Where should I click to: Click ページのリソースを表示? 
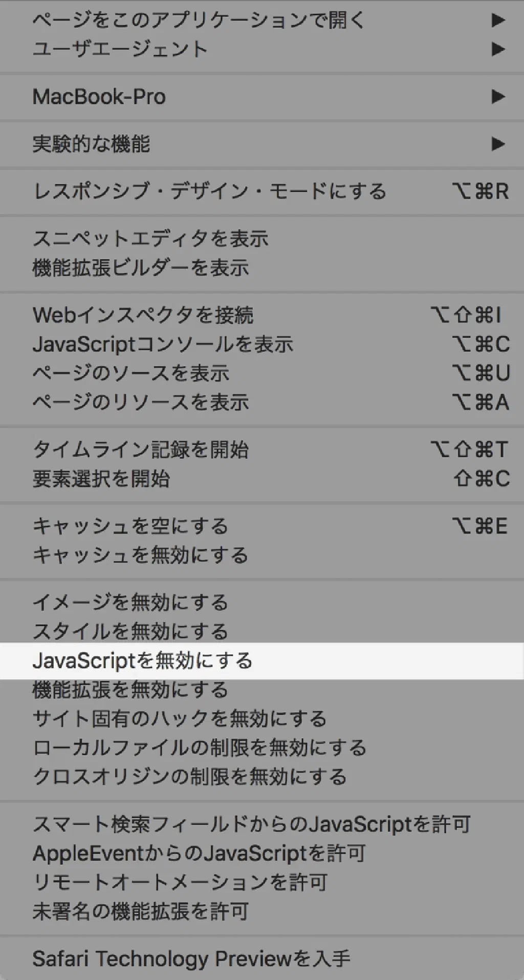click(x=141, y=402)
